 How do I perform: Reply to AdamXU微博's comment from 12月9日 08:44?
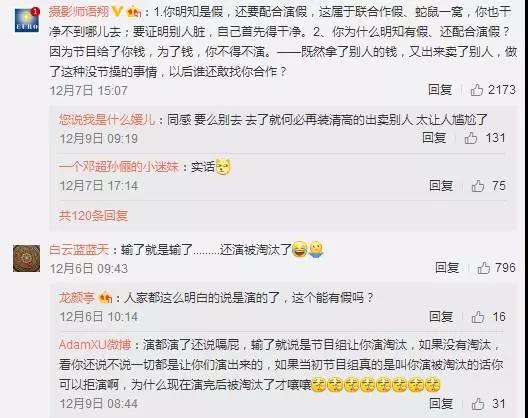click(x=441, y=404)
